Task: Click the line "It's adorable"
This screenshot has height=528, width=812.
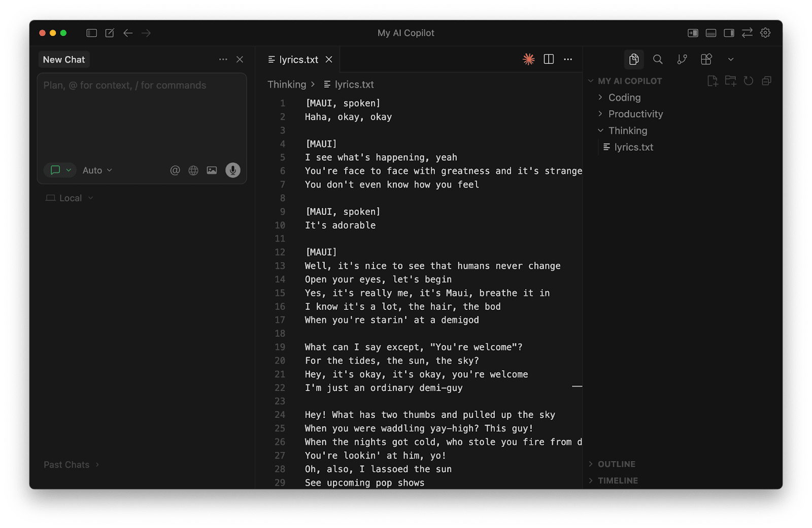Action: [x=340, y=225]
